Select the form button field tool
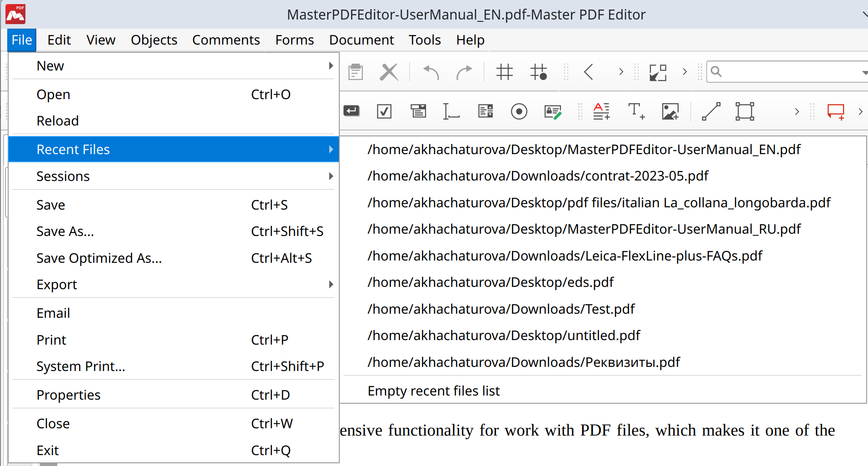 (352, 111)
